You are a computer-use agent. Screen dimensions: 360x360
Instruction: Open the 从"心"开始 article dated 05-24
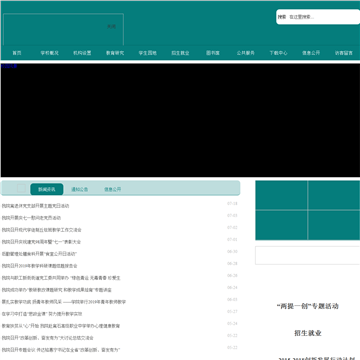[61, 326]
